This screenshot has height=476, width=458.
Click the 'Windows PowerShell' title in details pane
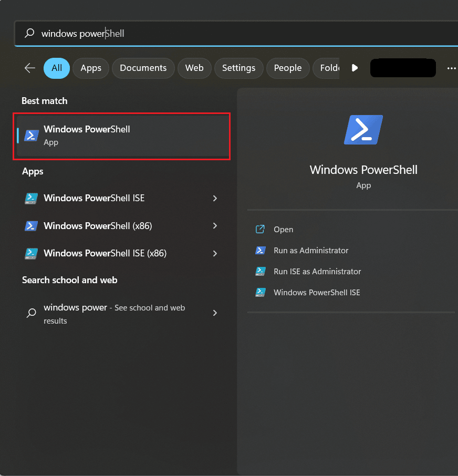coord(363,170)
